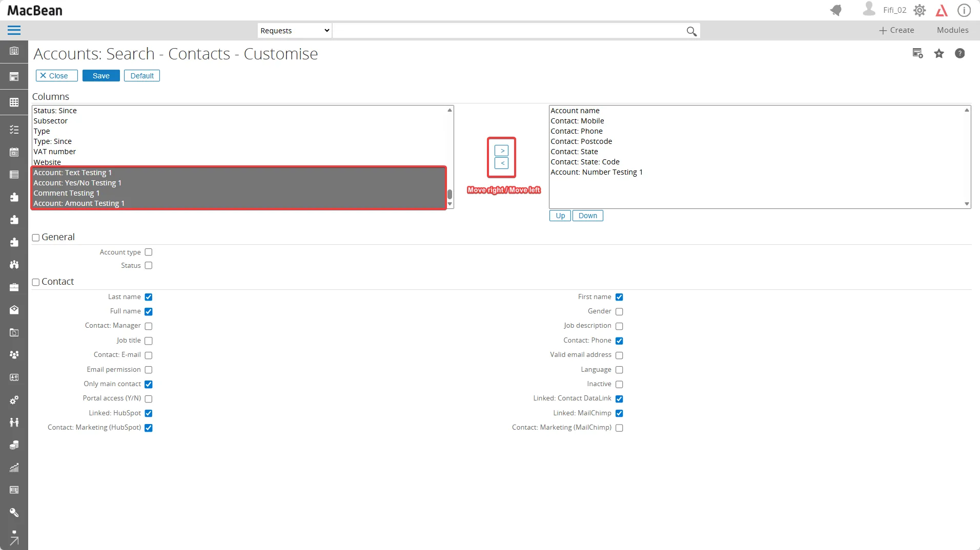
Task: Open the Create menu
Action: point(896,30)
